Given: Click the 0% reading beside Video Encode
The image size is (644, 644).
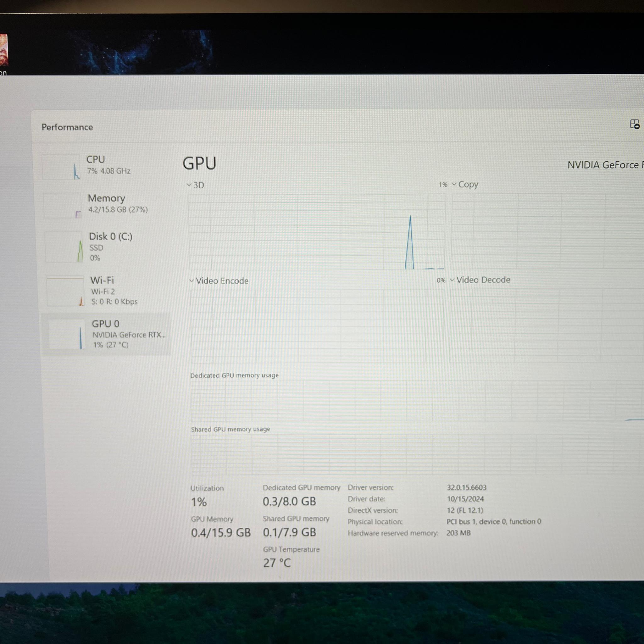Looking at the screenshot, I should tap(441, 280).
